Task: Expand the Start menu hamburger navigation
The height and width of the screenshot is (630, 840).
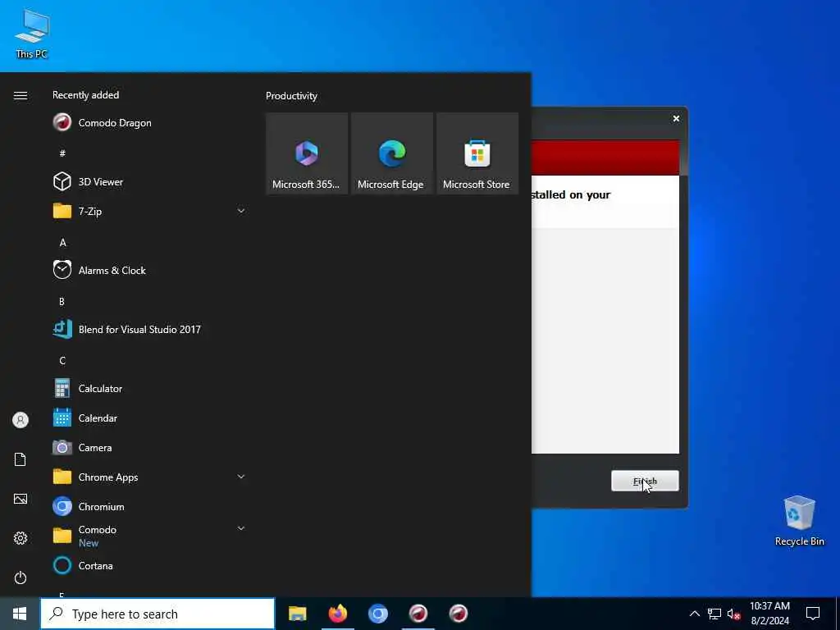Action: (21, 95)
